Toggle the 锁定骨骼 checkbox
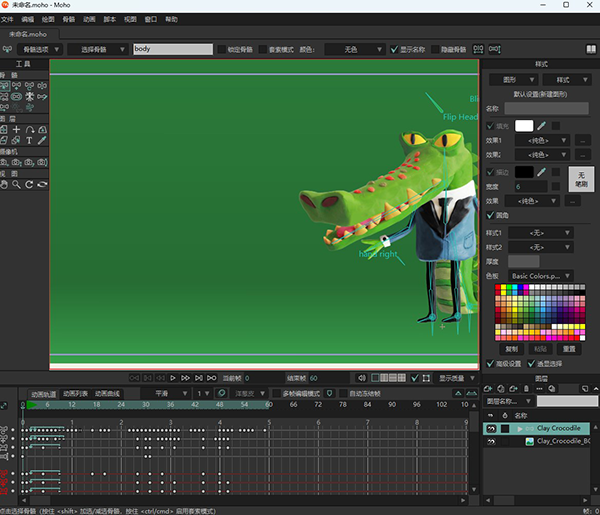600x515 pixels. pyautogui.click(x=222, y=49)
